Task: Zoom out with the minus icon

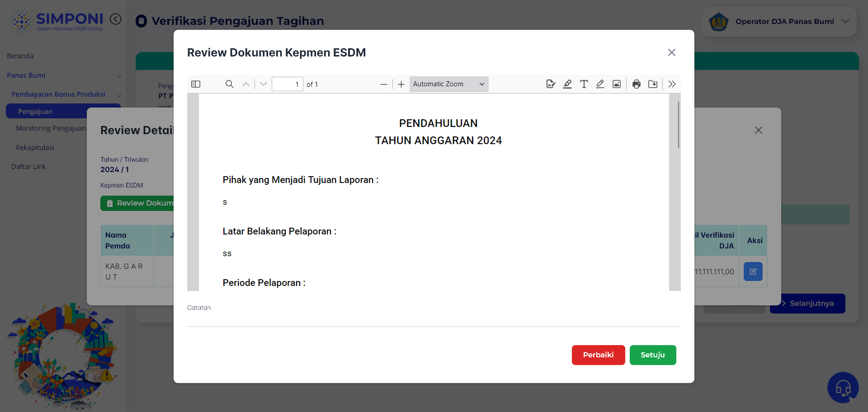Action: coord(384,84)
